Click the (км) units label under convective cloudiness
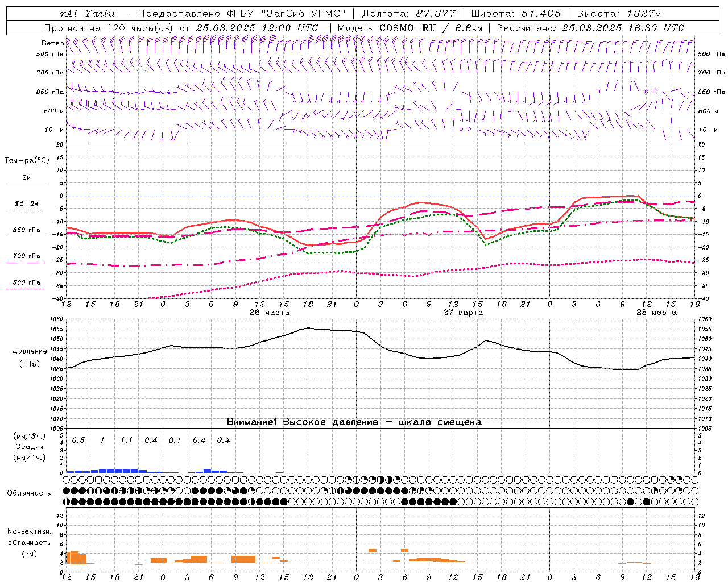The image size is (728, 582). pos(29,553)
